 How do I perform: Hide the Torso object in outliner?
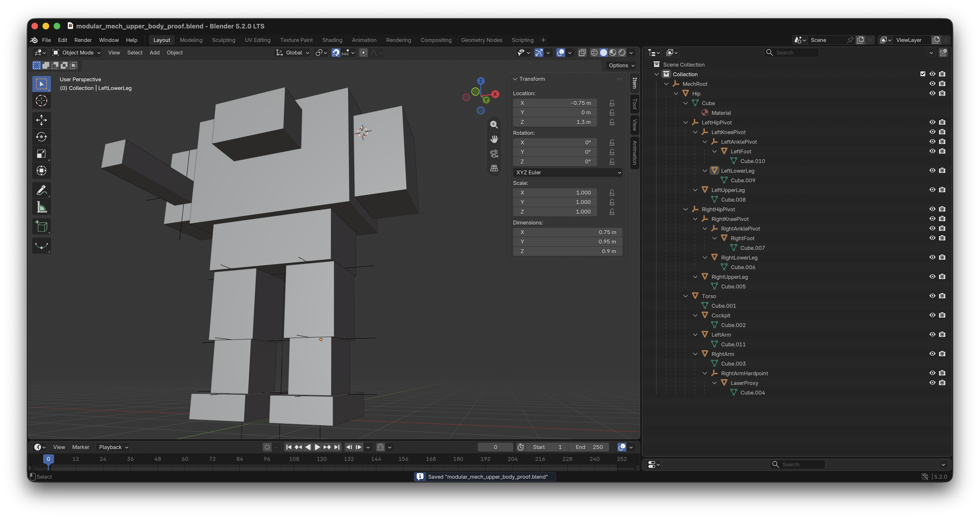click(932, 296)
